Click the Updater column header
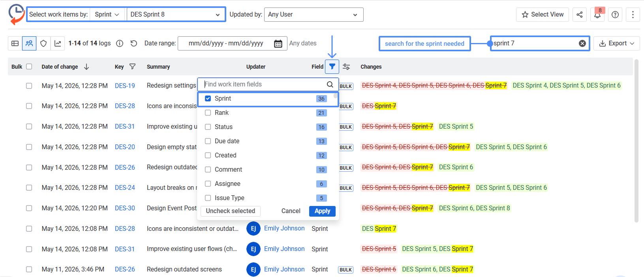This screenshot has width=644, height=277. (x=256, y=67)
